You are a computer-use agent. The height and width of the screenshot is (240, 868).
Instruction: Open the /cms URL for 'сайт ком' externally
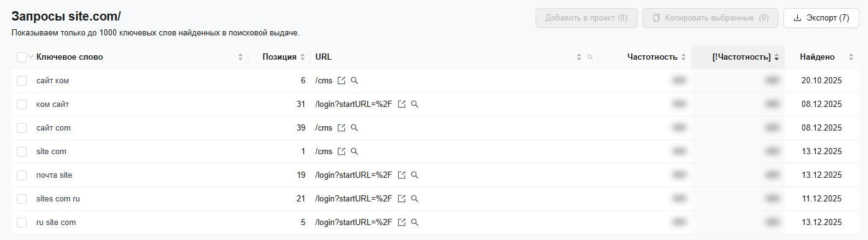(341, 81)
